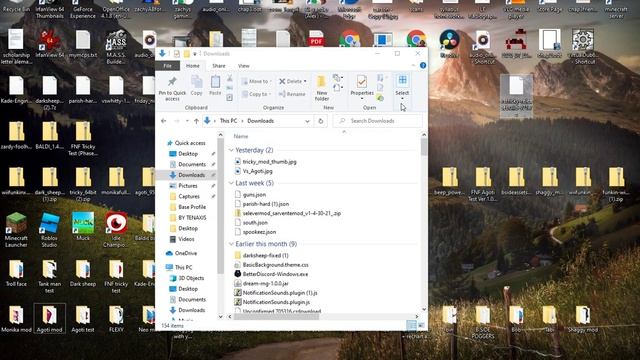Switch to large thumbnails view button
The height and width of the screenshot is (360, 640).
pos(421,325)
